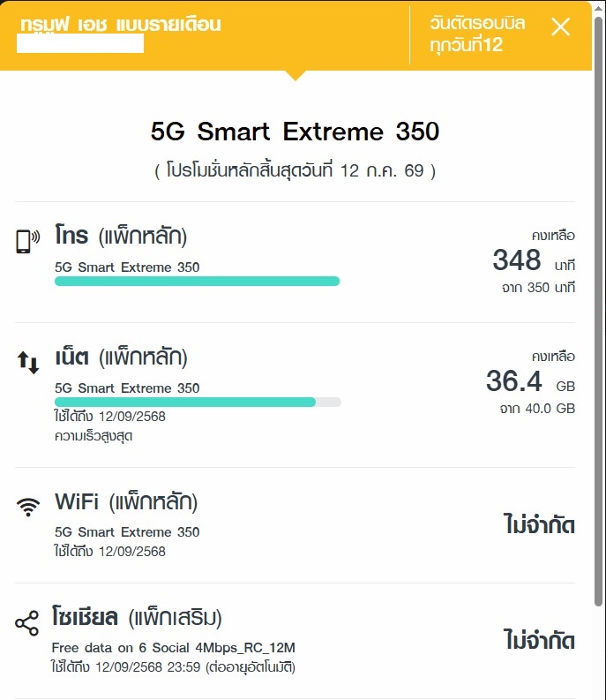Click the WiFi signal icon

(x=28, y=508)
